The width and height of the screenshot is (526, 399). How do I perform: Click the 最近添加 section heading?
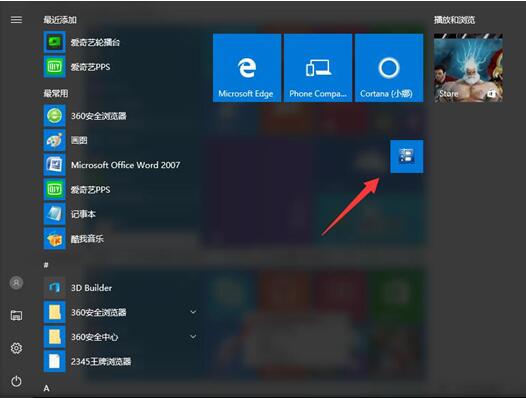[x=60, y=20]
